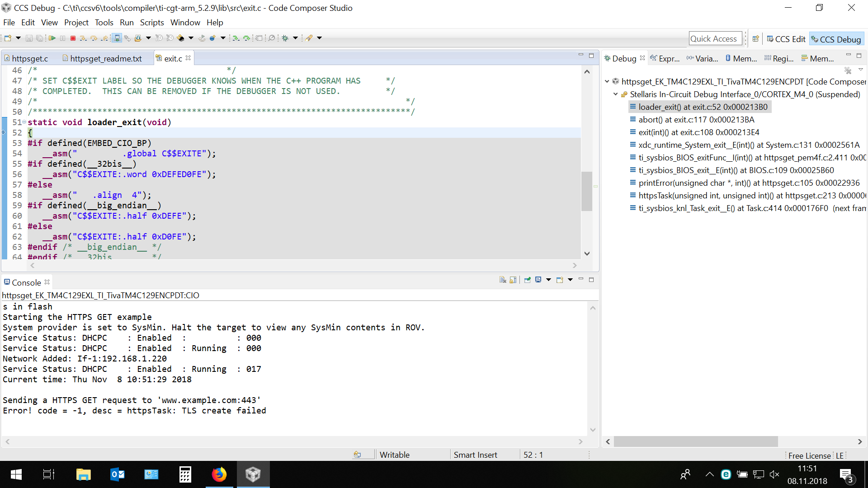Open the Display Selected Console dropdown
This screenshot has height=488, width=868.
tap(548, 280)
